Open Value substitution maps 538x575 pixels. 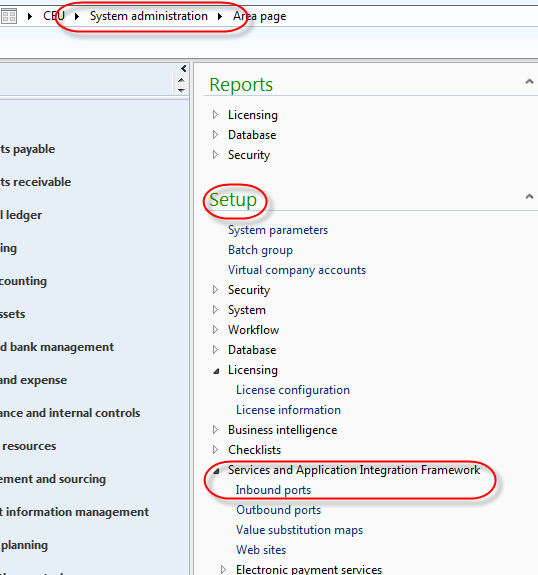point(299,530)
